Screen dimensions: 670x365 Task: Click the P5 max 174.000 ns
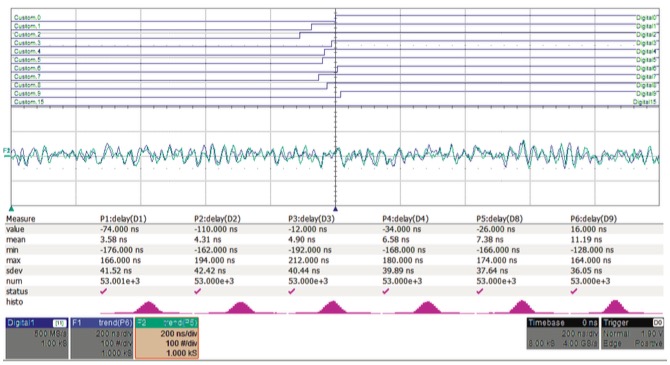(x=497, y=260)
